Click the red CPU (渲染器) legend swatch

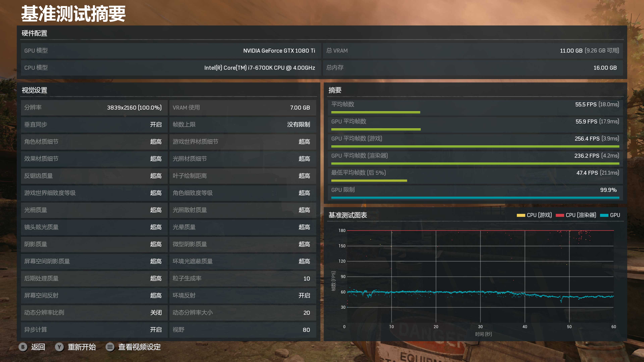point(560,215)
